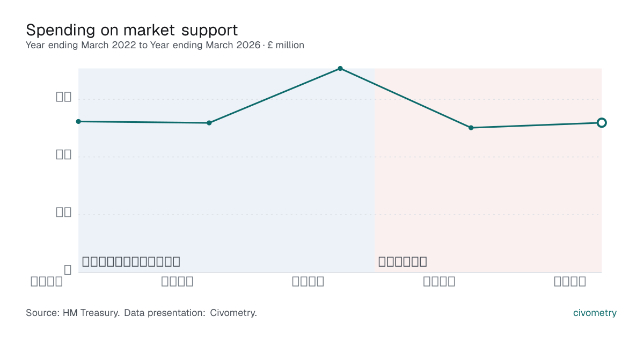Click the first data point at the line's start
644x338 pixels.
pos(78,121)
